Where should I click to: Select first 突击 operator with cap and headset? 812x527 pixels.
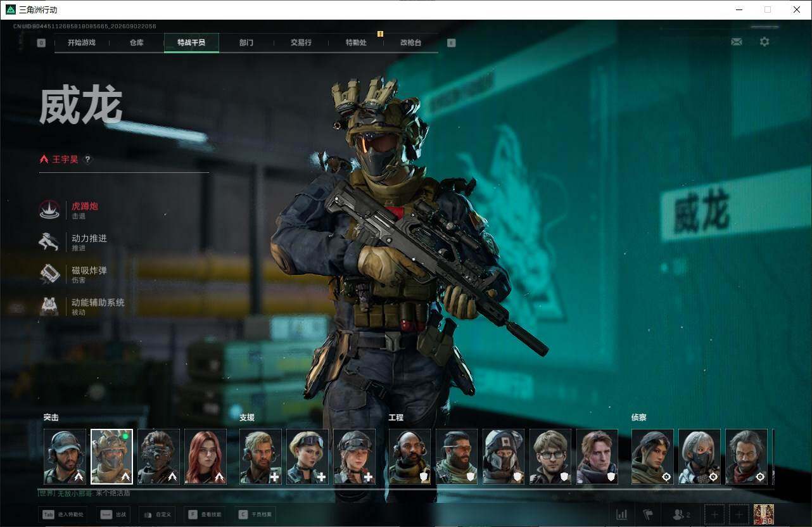click(x=65, y=457)
